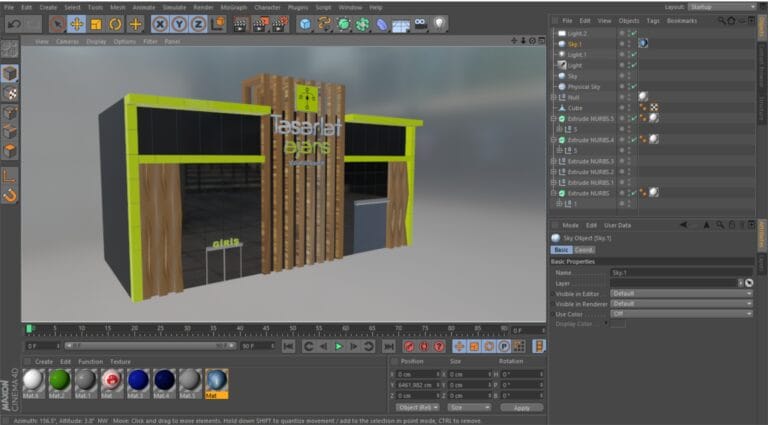Screen dimensions: 768x425
Task: Toggle Extrude NURBS.4 enabled checkmark
Action: (x=634, y=140)
